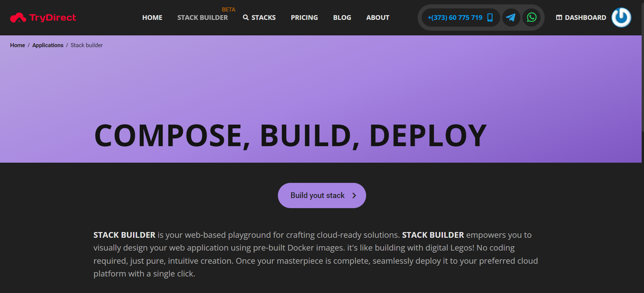
Task: Click the page's vertical scrollbar
Action: click(643, 67)
